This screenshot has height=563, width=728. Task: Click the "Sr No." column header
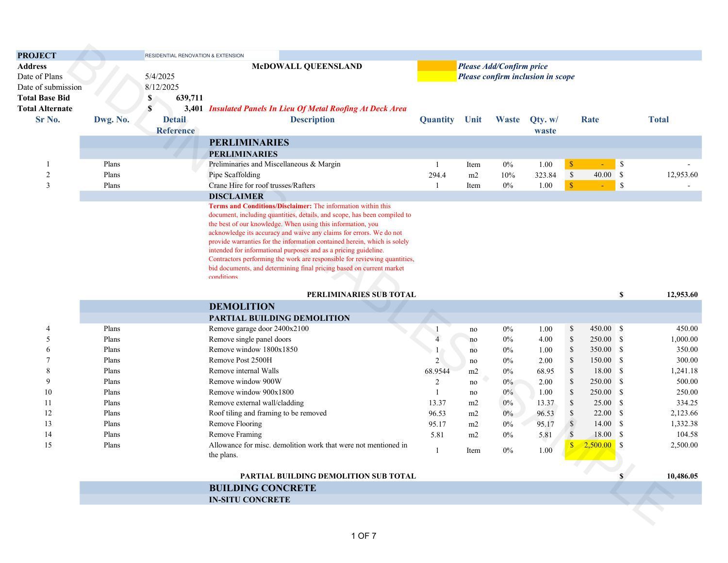click(x=48, y=120)
